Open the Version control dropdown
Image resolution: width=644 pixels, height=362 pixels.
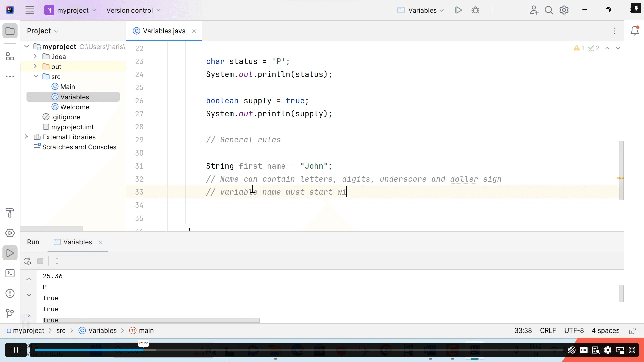point(133,10)
